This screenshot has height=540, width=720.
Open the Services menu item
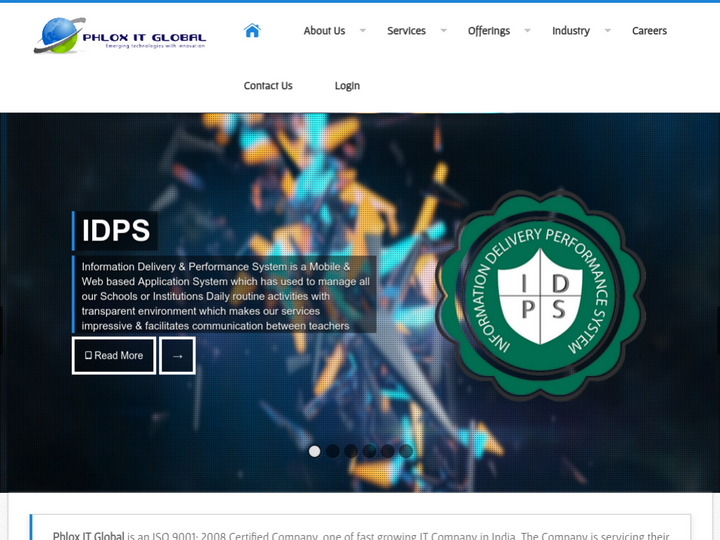pyautogui.click(x=406, y=31)
